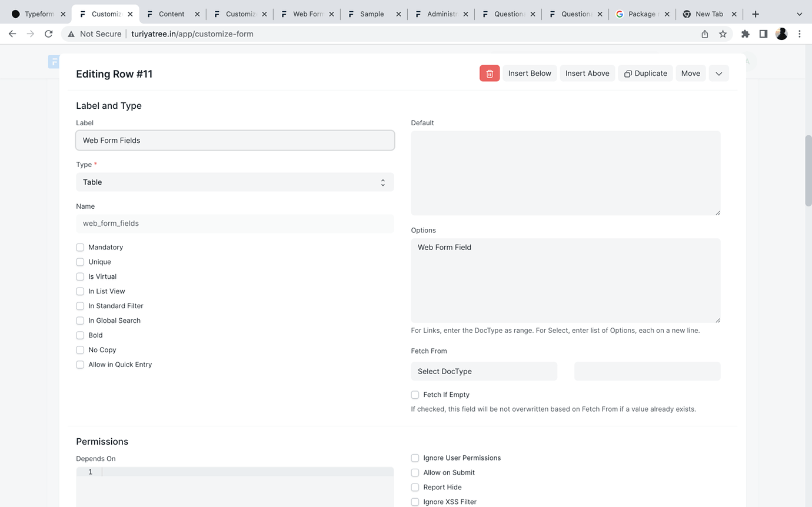Image resolution: width=812 pixels, height=507 pixels.
Task: Click the Insert Above button
Action: (x=587, y=73)
